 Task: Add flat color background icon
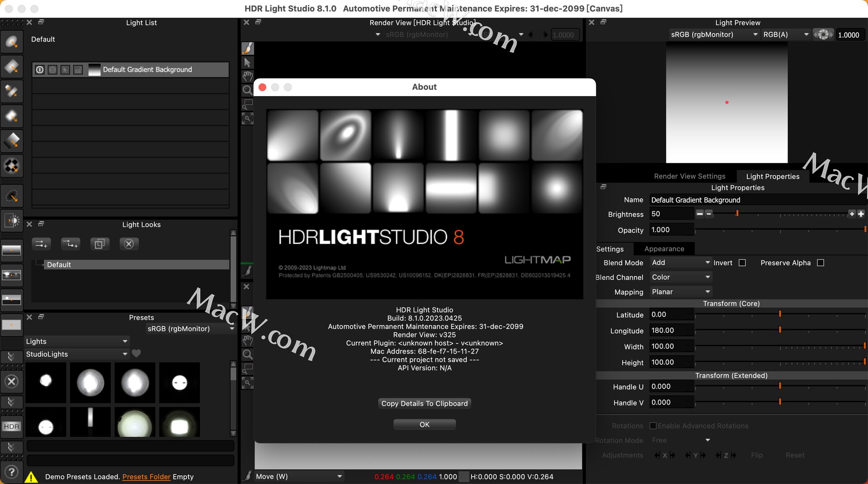(12, 324)
